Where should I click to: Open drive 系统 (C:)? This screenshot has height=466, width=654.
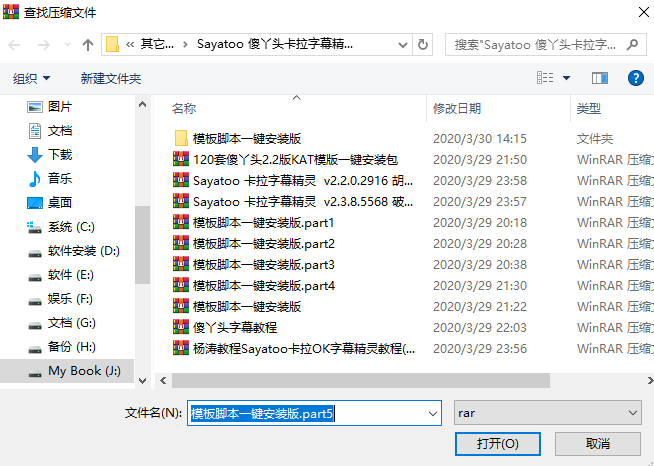click(x=71, y=227)
